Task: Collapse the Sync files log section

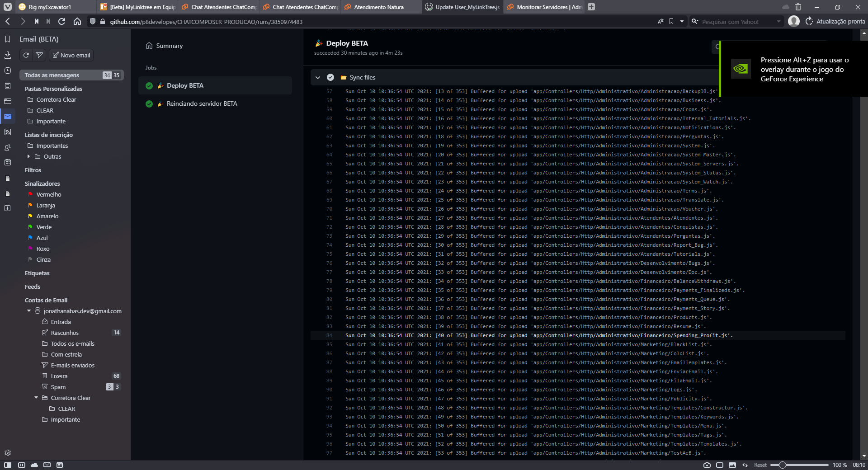Action: tap(318, 77)
